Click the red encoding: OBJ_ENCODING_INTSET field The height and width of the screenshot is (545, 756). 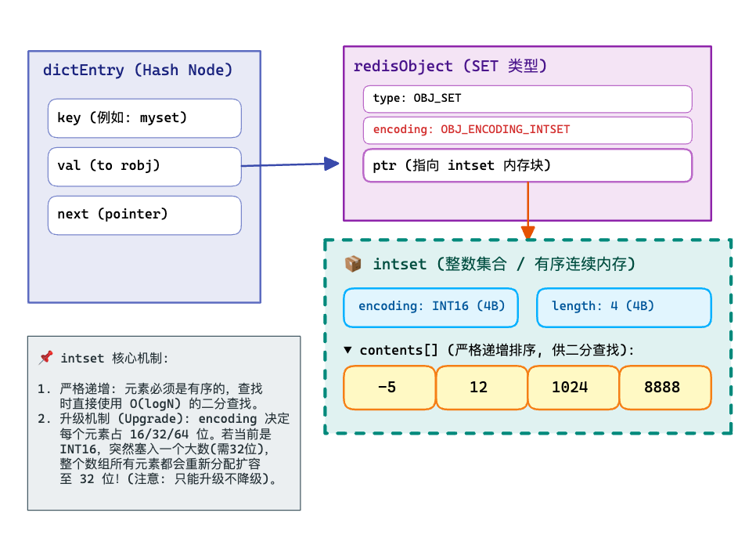coord(527,129)
